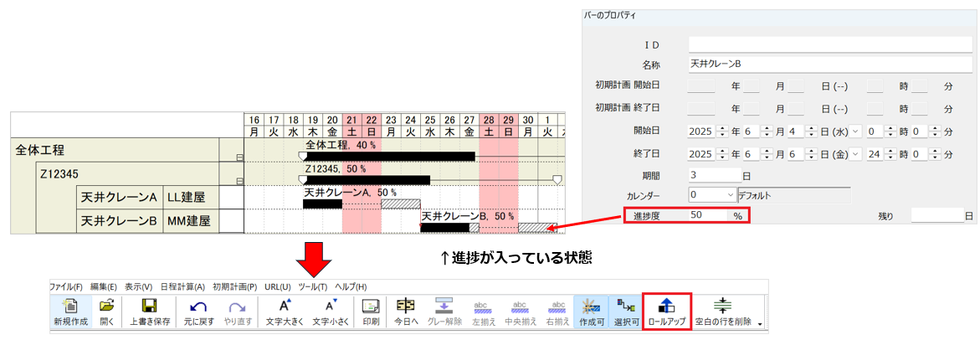
Task: Collapse the 全体工程 row expander
Action: (239, 157)
